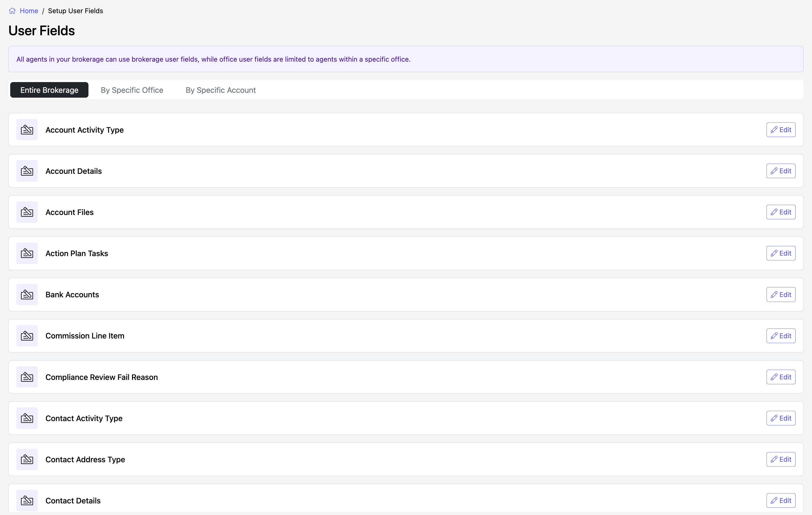Viewport: 812px width, 515px height.
Task: Edit Compliance Review Fail Reason
Action: (781, 377)
